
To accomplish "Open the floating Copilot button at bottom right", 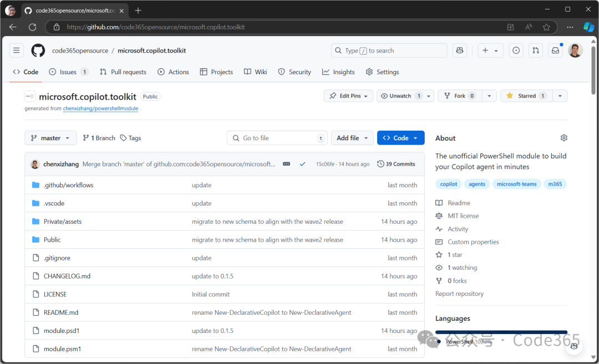I will click(574, 346).
